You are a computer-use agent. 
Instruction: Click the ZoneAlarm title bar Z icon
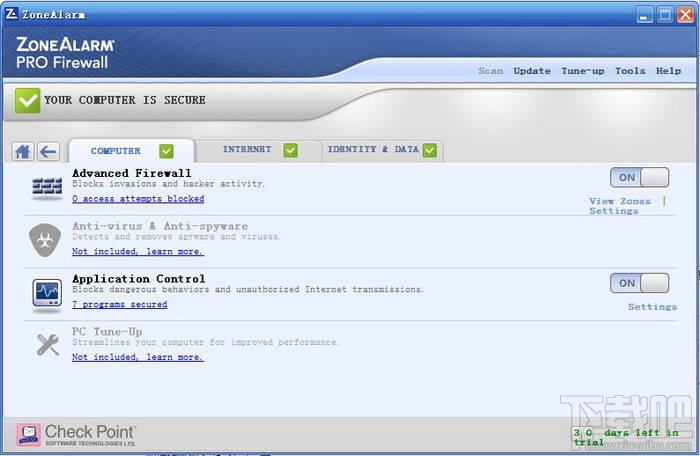coord(12,14)
